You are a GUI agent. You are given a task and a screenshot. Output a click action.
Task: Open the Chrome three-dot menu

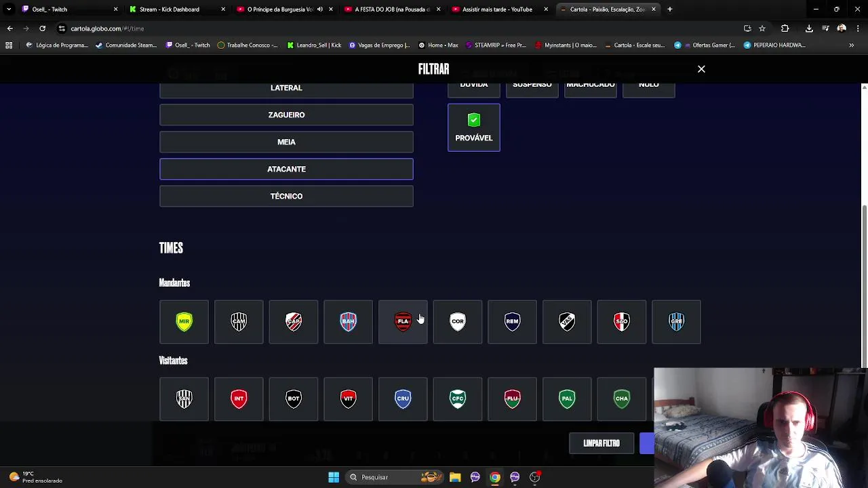[858, 28]
